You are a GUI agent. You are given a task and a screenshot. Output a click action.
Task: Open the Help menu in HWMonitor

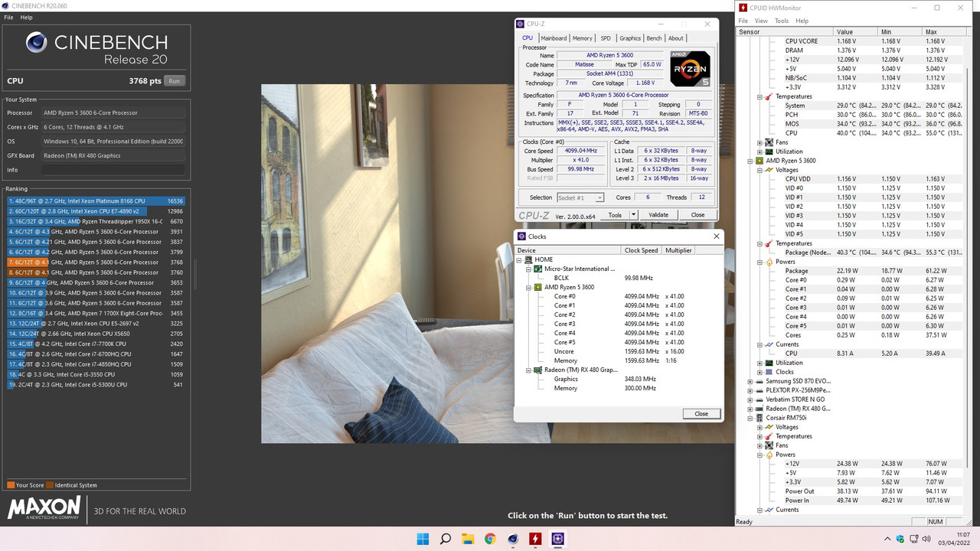pyautogui.click(x=802, y=21)
